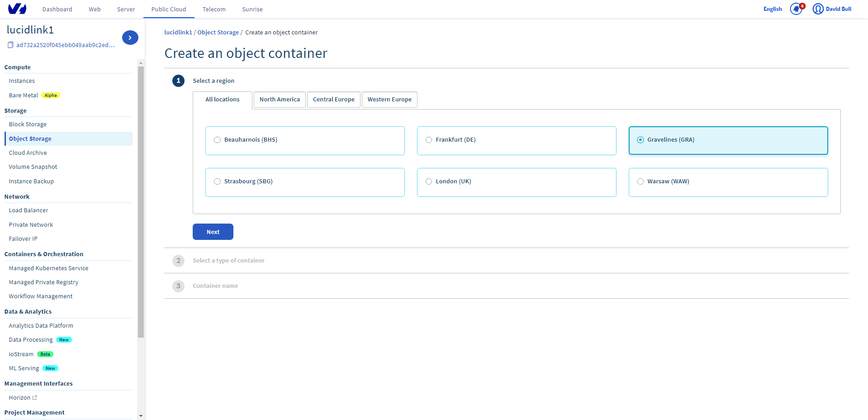
Task: Open Instance Backup in sidebar
Action: pos(31,181)
